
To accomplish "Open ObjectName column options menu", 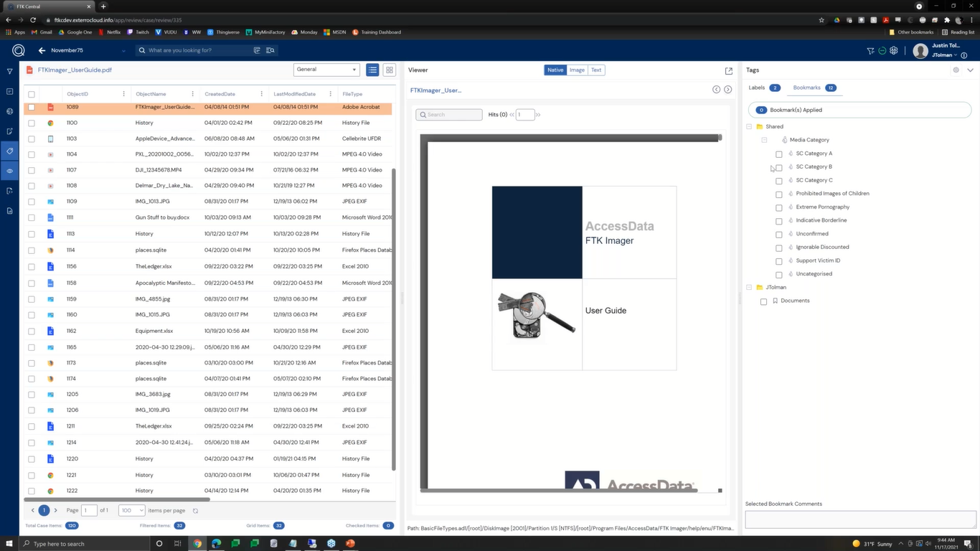I will [192, 94].
